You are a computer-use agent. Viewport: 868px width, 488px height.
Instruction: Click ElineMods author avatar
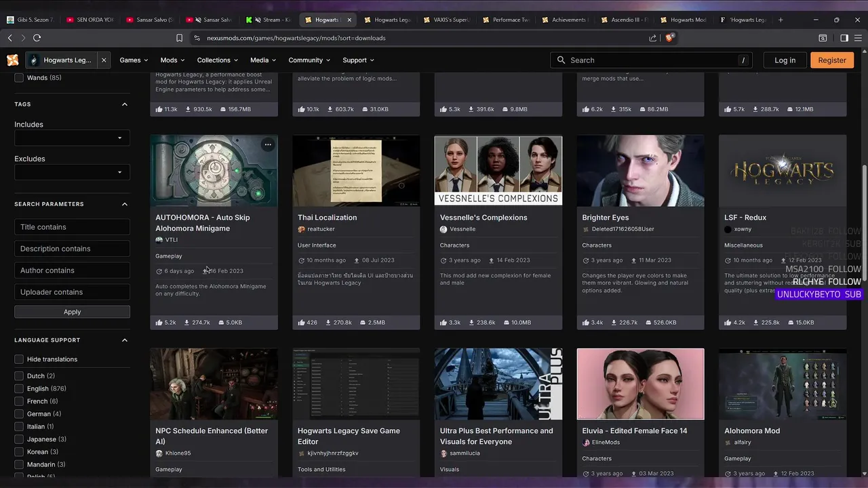pyautogui.click(x=586, y=443)
